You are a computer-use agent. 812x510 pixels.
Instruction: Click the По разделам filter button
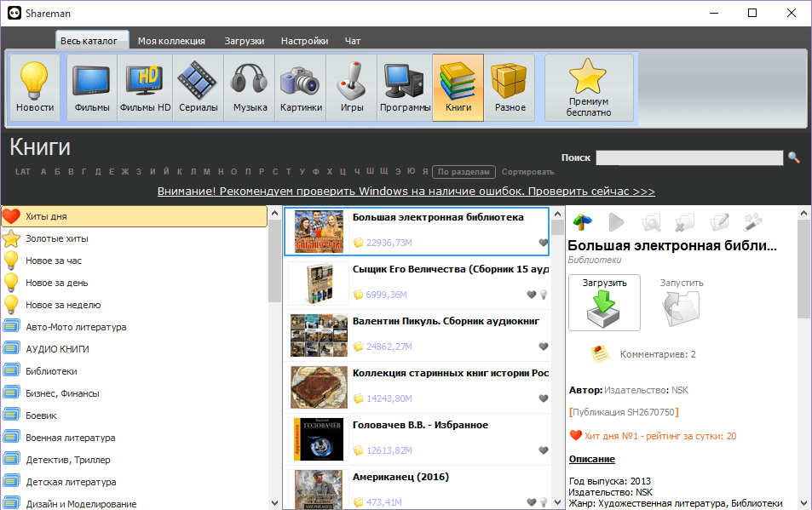(464, 172)
